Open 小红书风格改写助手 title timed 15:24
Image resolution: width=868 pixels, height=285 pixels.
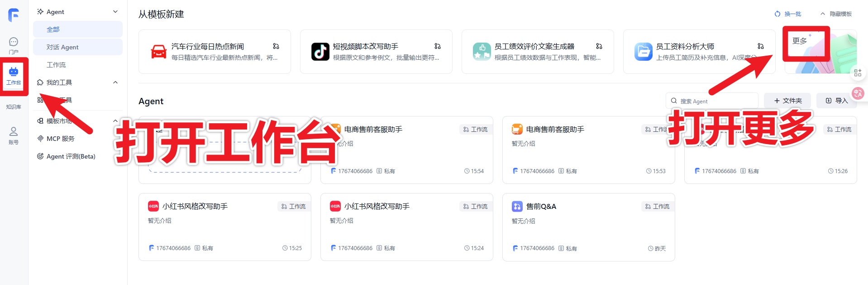pos(377,206)
